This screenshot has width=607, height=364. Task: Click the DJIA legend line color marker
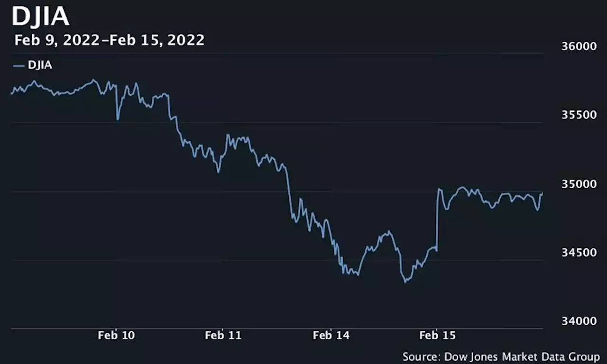[19, 66]
